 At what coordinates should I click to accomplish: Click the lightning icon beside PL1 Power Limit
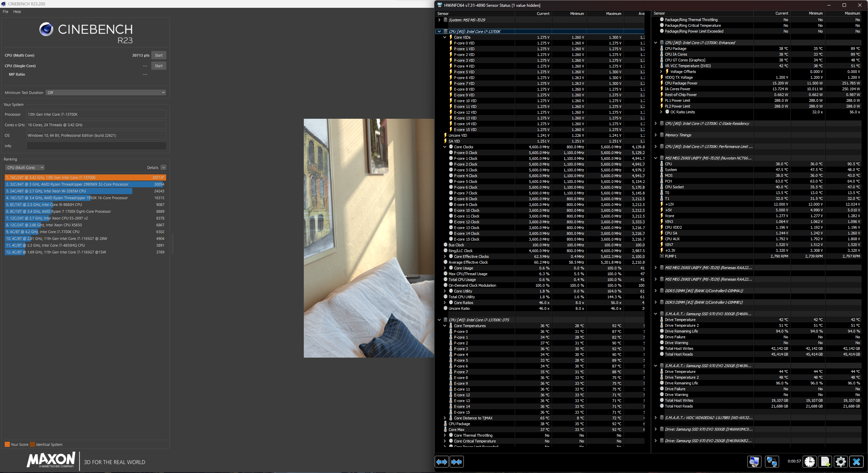662,100
